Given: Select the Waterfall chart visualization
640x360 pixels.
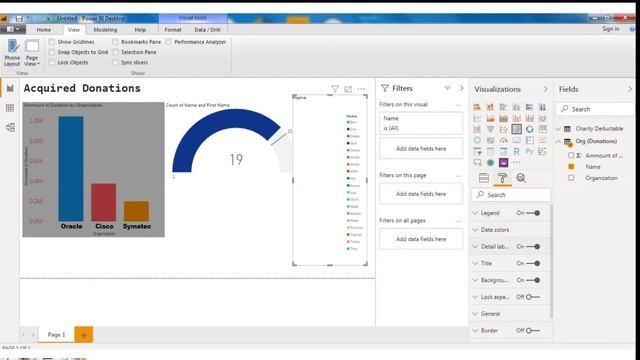Looking at the screenshot, I should (477, 129).
